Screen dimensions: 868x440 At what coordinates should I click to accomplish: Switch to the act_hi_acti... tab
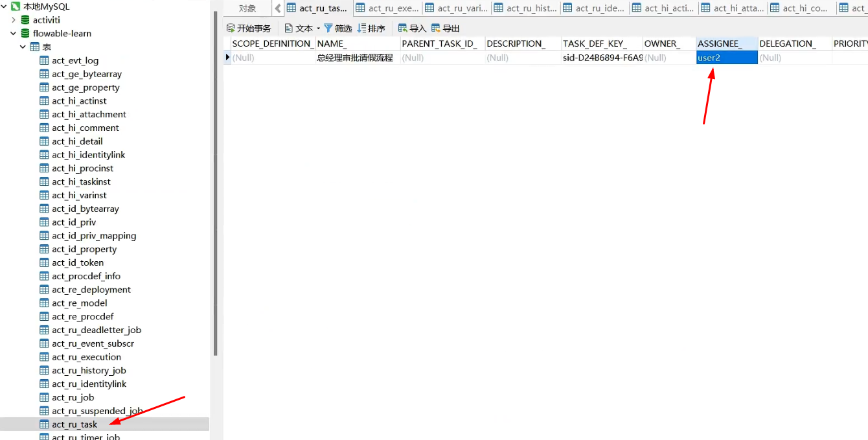point(664,8)
